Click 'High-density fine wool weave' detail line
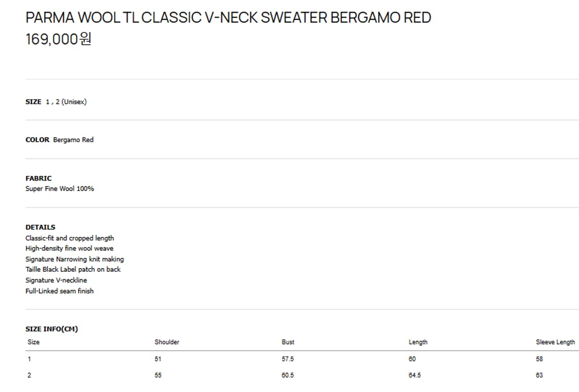Viewport: 579px width, 392px height. [x=69, y=248]
